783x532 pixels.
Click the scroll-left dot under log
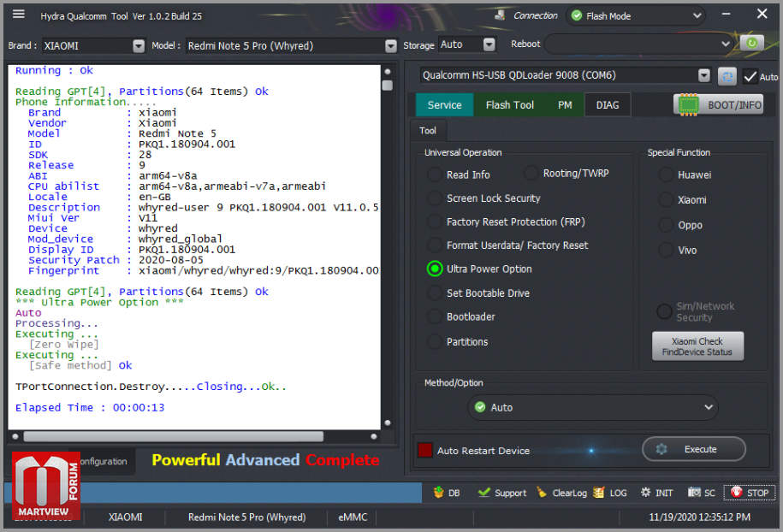tap(15, 437)
